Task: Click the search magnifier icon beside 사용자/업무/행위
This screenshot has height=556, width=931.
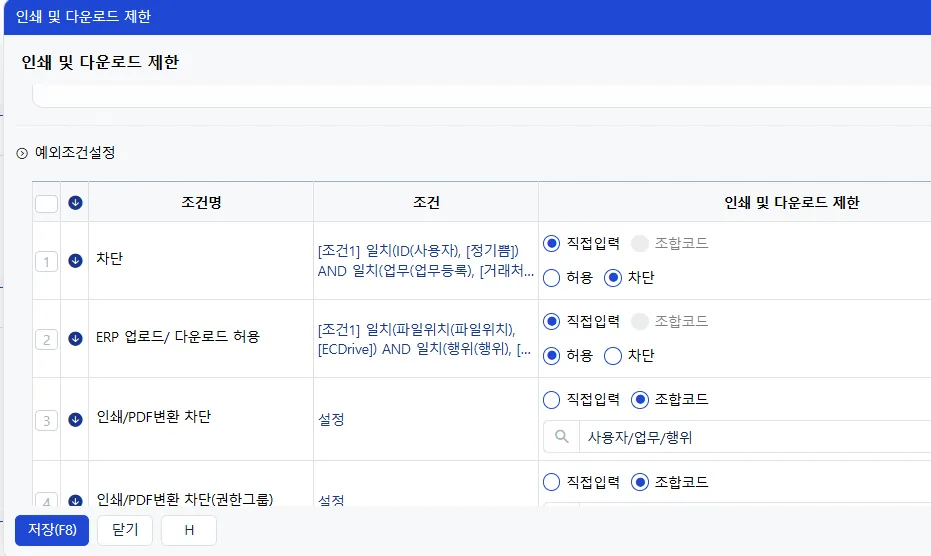Action: [561, 437]
